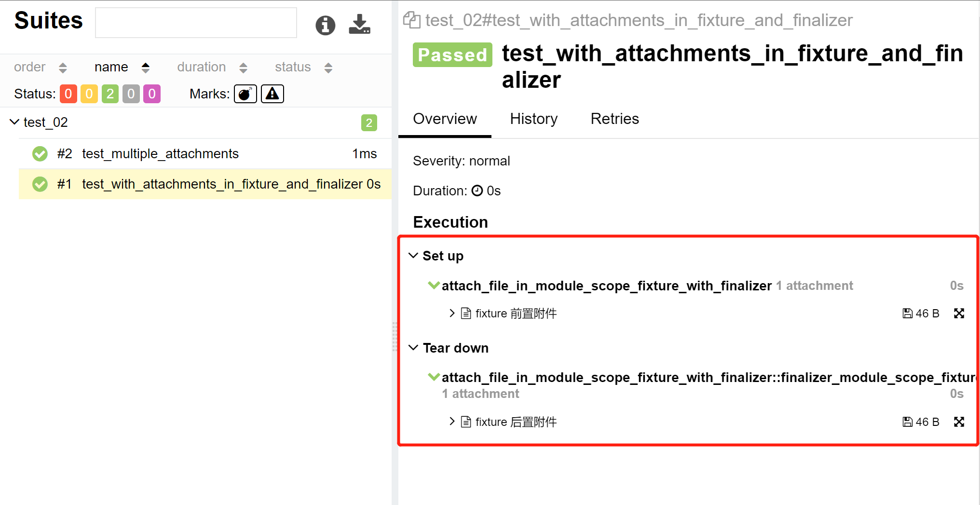Toggle the warning marks filter
Screen dimensions: 980x505
point(272,94)
